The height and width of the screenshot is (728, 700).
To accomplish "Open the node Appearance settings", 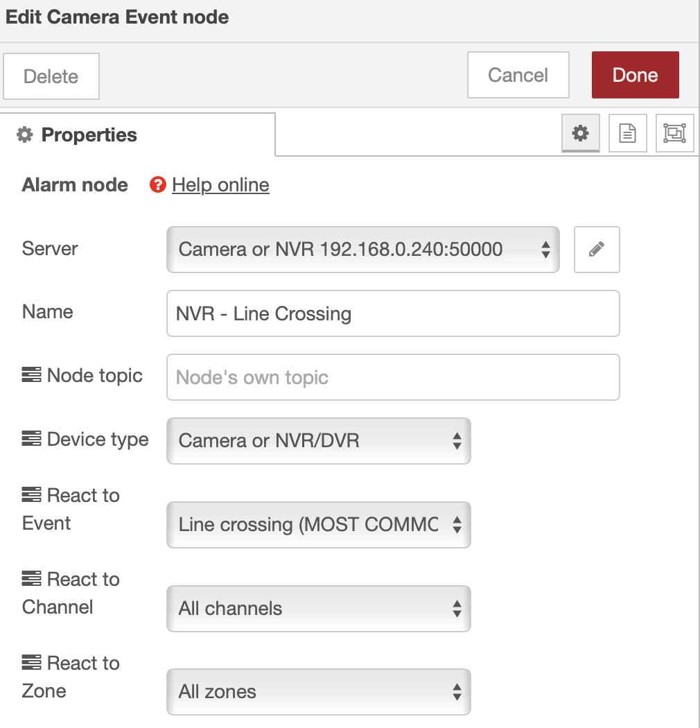I will pos(674,133).
